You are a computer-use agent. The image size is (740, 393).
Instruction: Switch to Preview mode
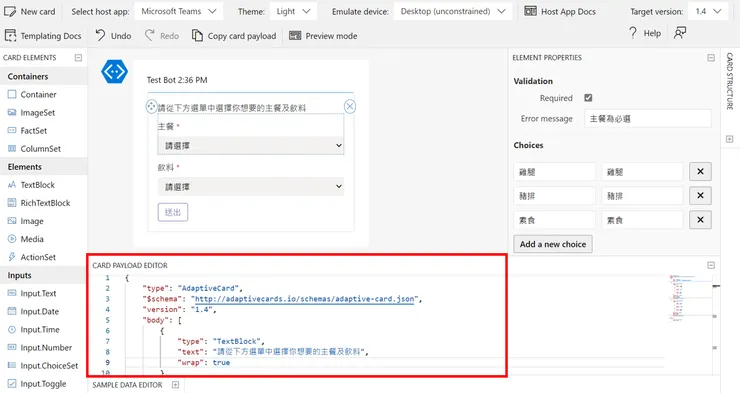323,36
